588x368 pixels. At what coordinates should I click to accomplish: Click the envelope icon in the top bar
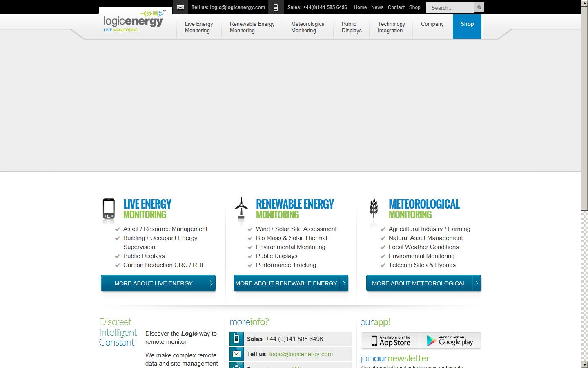(180, 7)
